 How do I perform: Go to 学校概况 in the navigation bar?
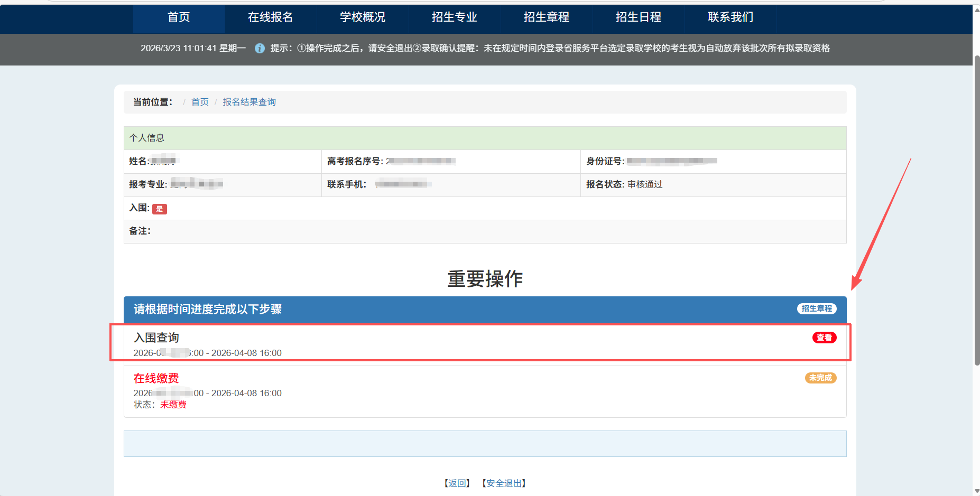pos(363,17)
